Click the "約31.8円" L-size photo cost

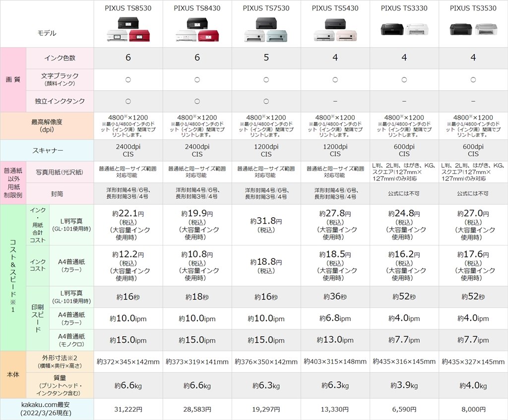click(266, 221)
